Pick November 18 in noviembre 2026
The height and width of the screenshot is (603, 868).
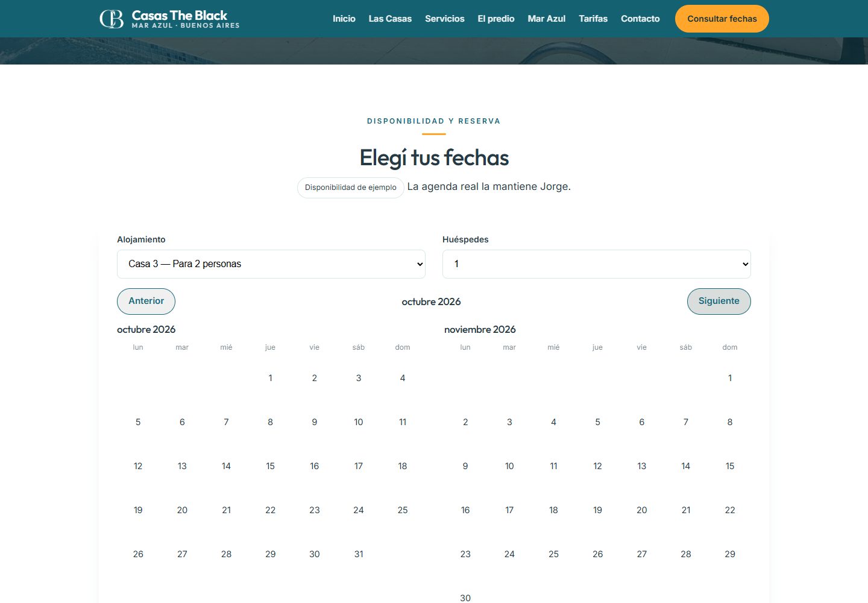pos(553,510)
